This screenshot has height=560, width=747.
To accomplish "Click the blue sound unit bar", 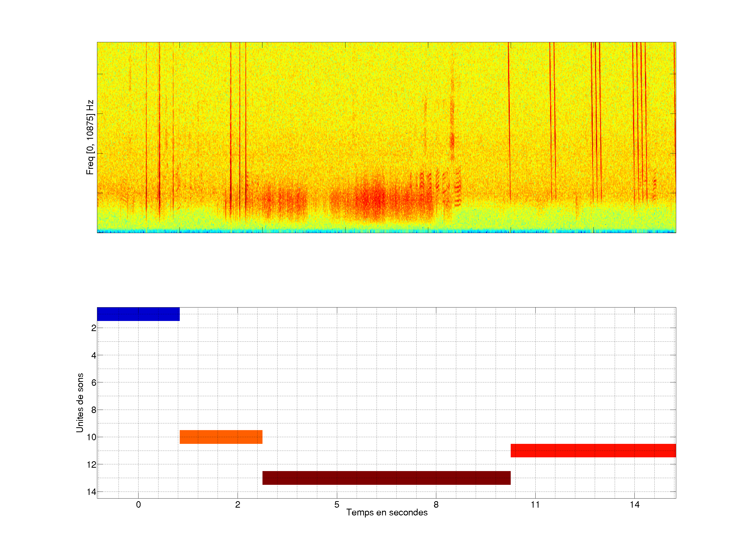I will tap(138, 314).
